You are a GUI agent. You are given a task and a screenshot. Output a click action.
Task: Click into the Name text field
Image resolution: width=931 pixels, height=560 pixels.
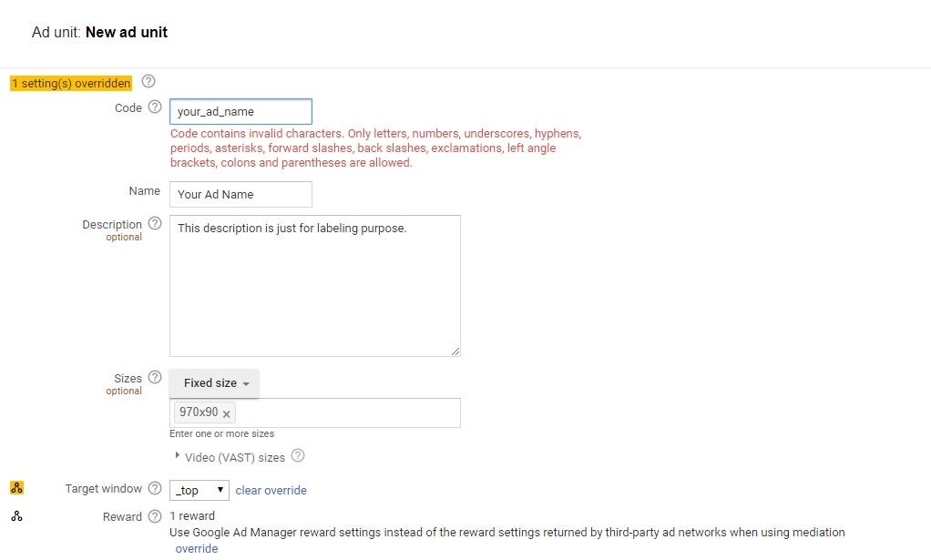(x=240, y=195)
